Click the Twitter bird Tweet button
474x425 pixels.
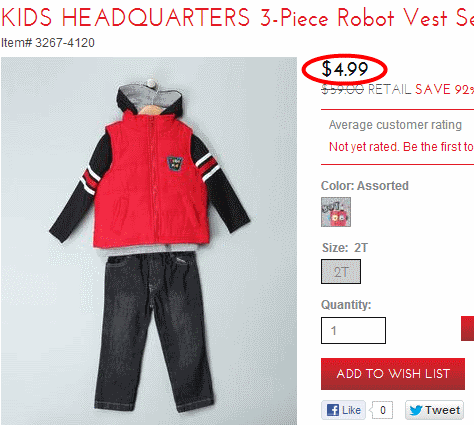(434, 410)
